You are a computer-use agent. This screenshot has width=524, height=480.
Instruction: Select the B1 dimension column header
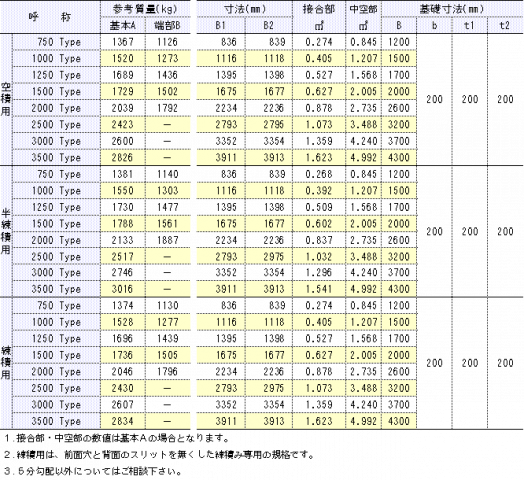click(x=221, y=25)
